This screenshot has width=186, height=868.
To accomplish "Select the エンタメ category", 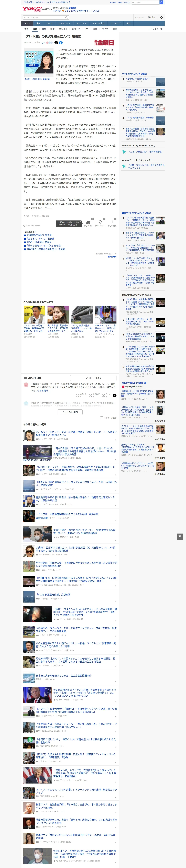I will [63, 29].
